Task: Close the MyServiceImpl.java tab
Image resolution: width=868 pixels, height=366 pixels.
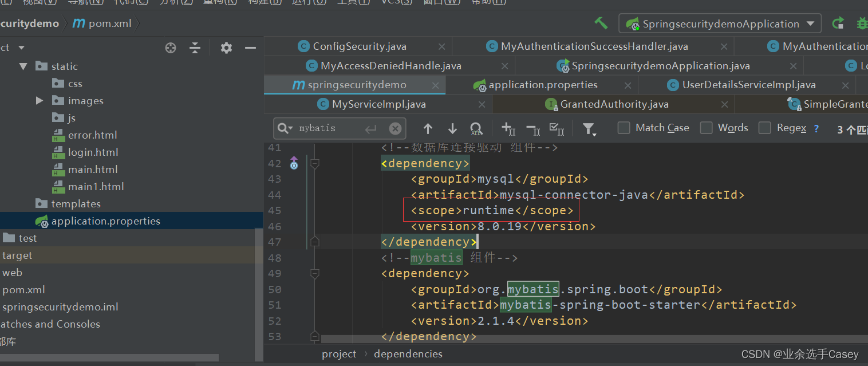Action: click(482, 105)
